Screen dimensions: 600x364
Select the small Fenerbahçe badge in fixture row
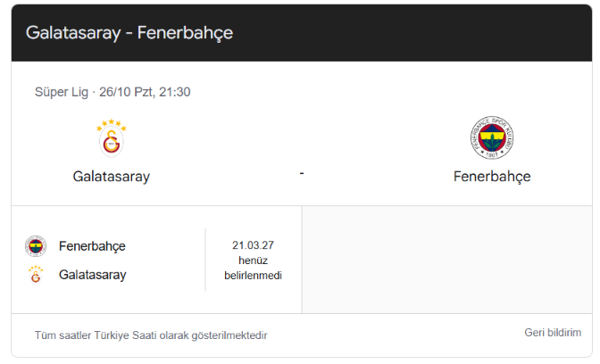point(36,246)
